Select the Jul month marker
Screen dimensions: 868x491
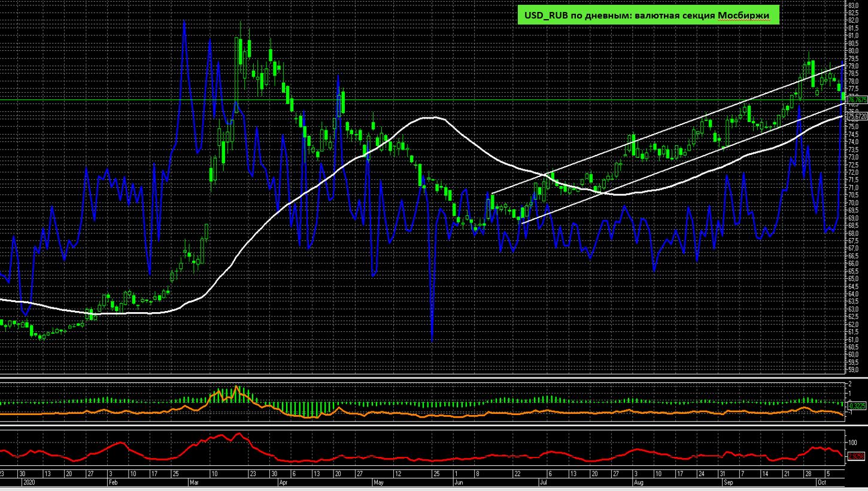[544, 481]
